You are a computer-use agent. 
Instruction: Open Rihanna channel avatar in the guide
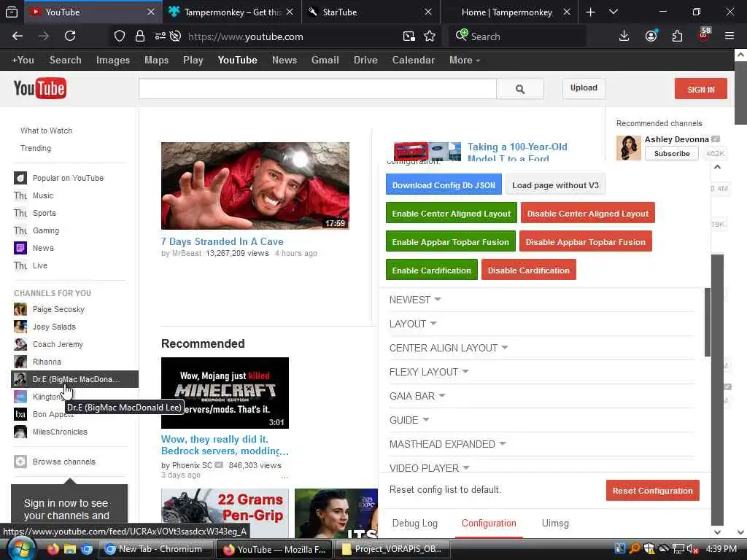click(20, 362)
